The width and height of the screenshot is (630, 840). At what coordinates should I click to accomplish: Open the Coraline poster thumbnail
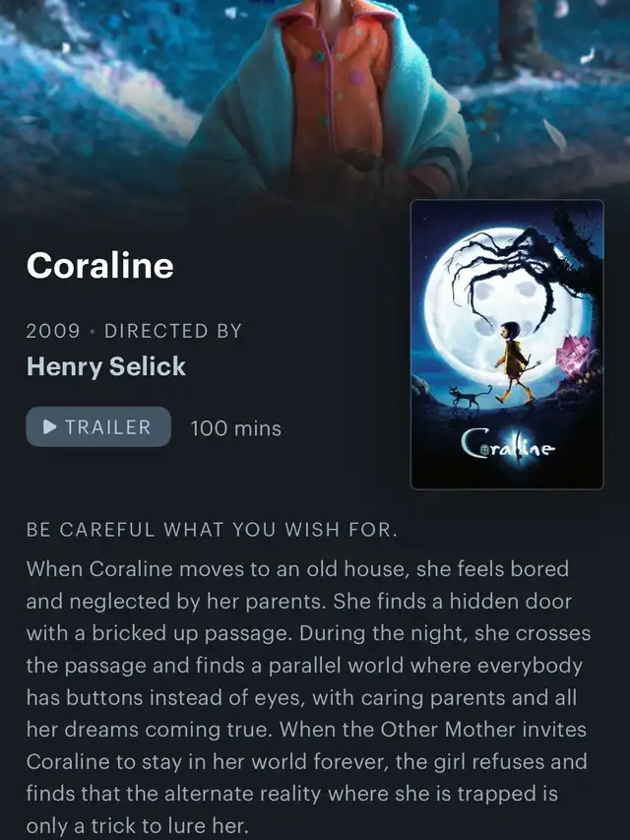[507, 345]
